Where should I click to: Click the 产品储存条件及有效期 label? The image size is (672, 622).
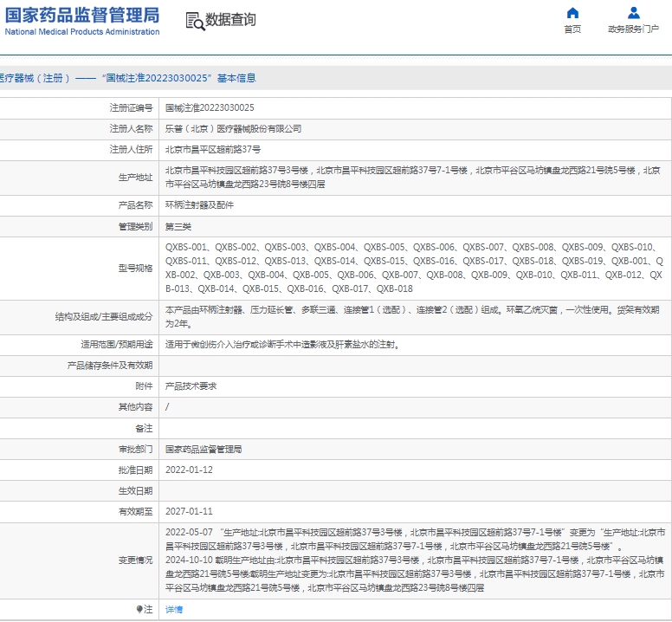click(x=110, y=366)
